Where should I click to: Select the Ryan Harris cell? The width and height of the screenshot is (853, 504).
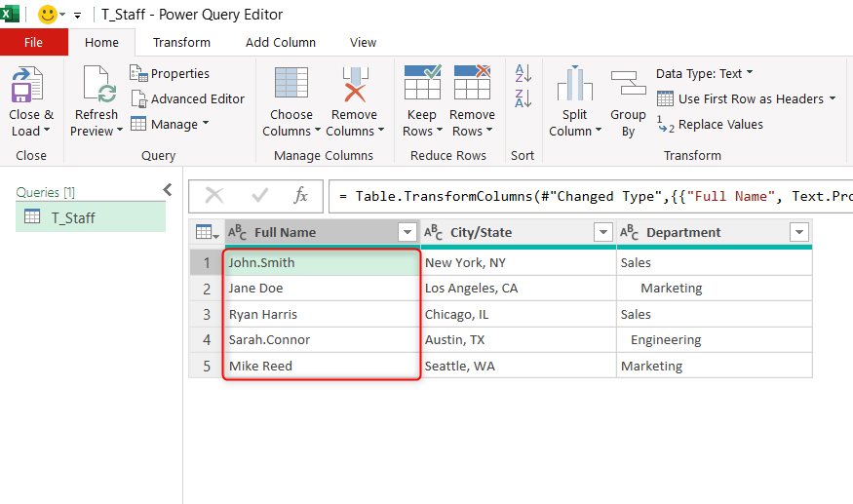pyautogui.click(x=322, y=315)
